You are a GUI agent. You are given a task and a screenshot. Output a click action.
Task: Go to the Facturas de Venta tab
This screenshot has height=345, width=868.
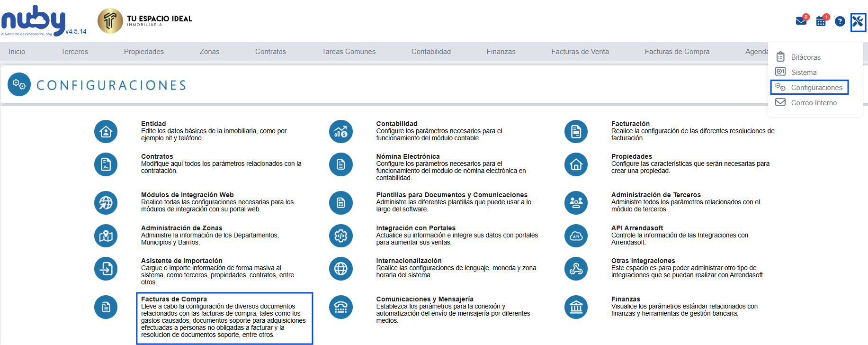[580, 52]
